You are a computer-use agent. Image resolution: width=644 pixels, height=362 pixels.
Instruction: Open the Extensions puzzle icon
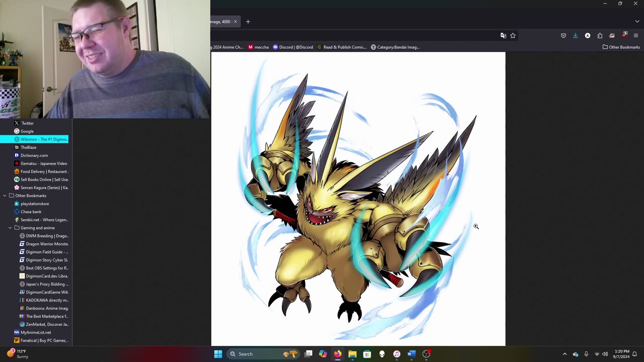click(600, 36)
